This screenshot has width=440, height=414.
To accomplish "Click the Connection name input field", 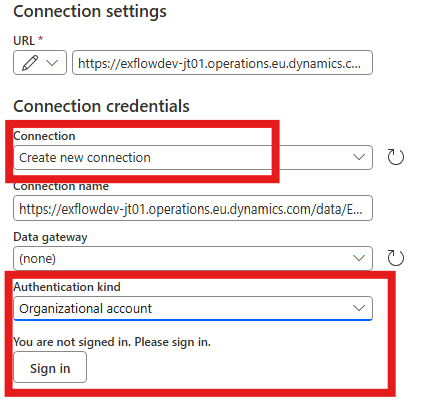I will pyautogui.click(x=193, y=208).
